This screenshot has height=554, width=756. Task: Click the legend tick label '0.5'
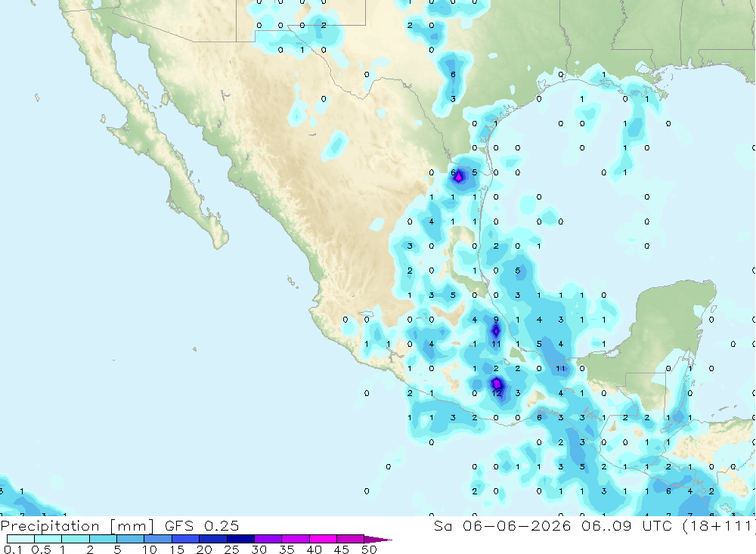(41, 549)
